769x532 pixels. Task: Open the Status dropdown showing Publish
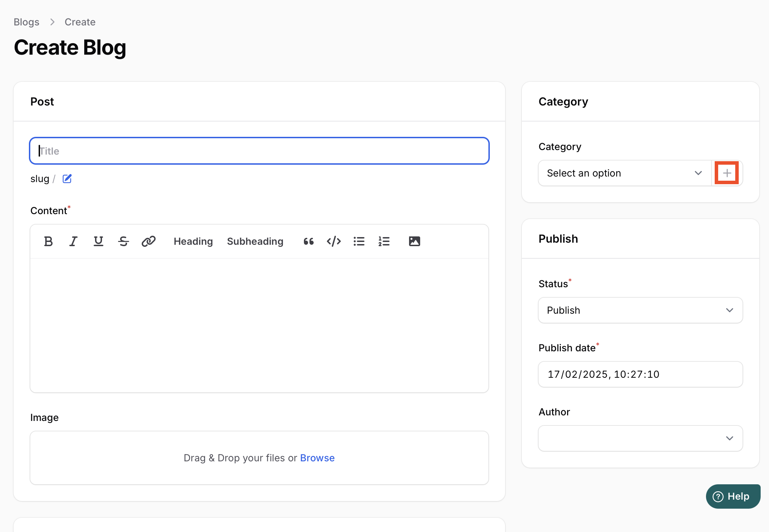pyautogui.click(x=640, y=310)
